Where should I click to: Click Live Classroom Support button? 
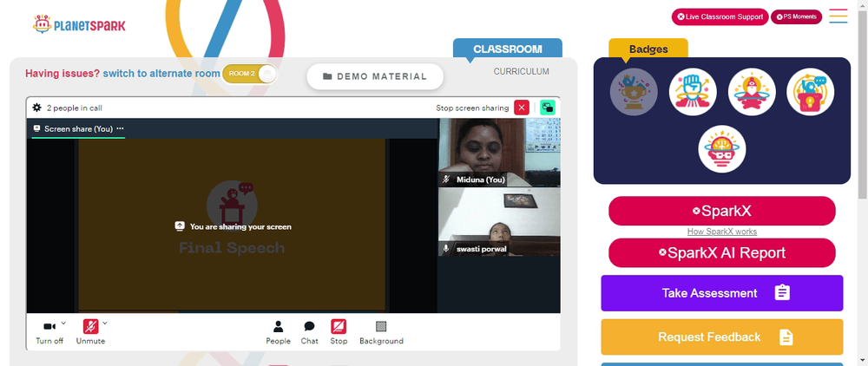[x=720, y=16]
